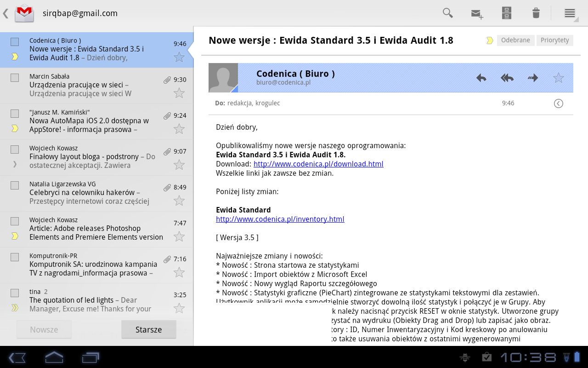
Task: Star the Adobe Photoshop Elements email
Action: (x=179, y=236)
